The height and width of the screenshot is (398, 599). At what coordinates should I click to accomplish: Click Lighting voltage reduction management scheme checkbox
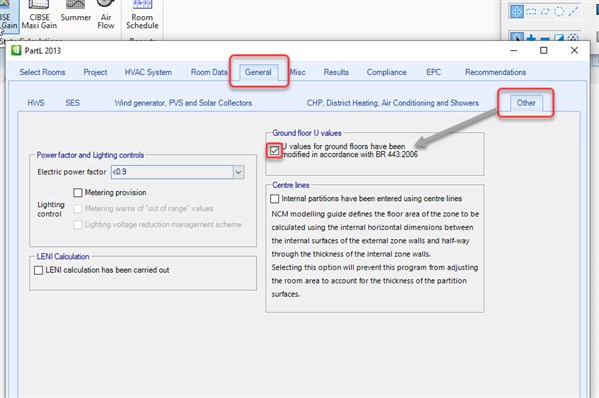[x=78, y=225]
